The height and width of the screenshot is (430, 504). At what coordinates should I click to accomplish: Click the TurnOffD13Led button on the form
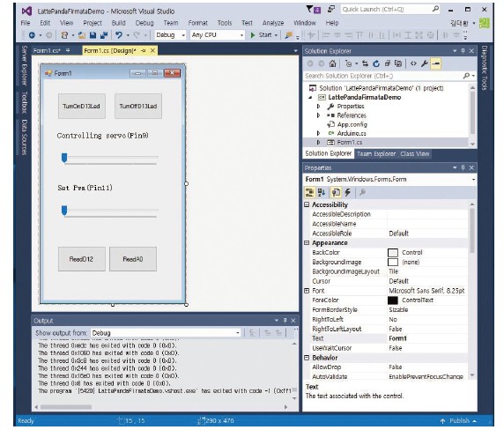point(138,106)
